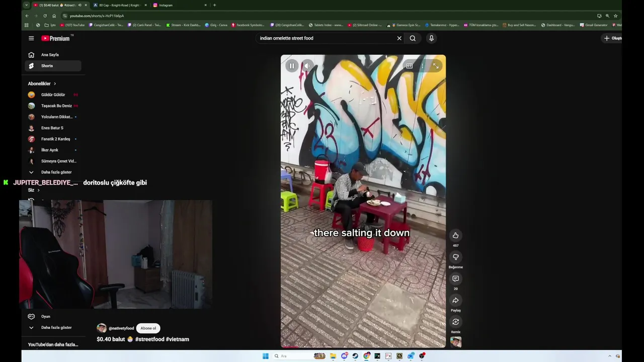Remix this Short
Image resolution: width=644 pixels, height=362 pixels.
pyautogui.click(x=455, y=322)
